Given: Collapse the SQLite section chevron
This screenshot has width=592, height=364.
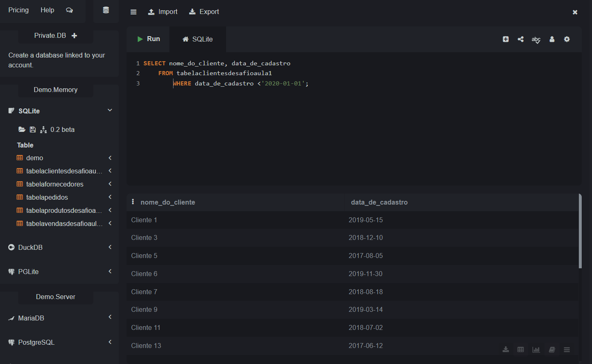Looking at the screenshot, I should coord(110,110).
